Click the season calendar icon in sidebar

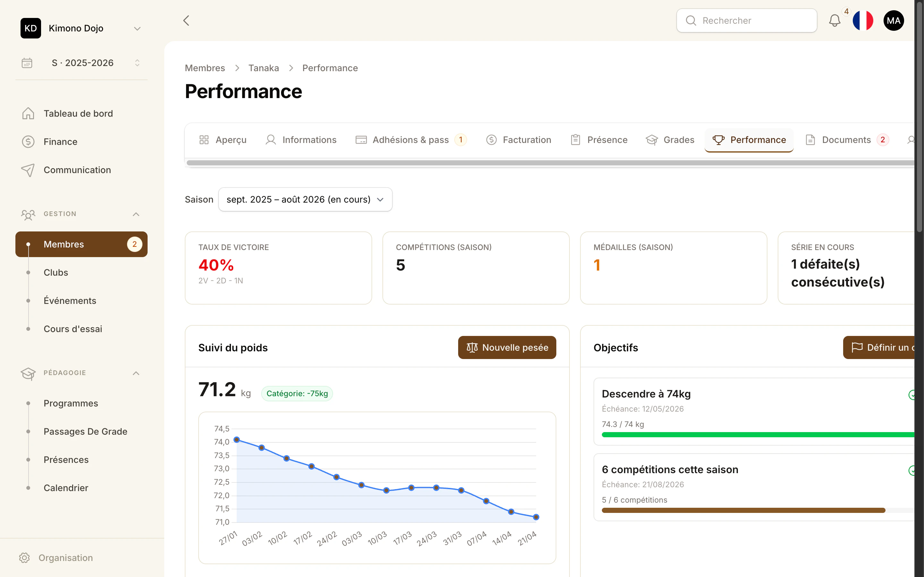[x=27, y=63]
